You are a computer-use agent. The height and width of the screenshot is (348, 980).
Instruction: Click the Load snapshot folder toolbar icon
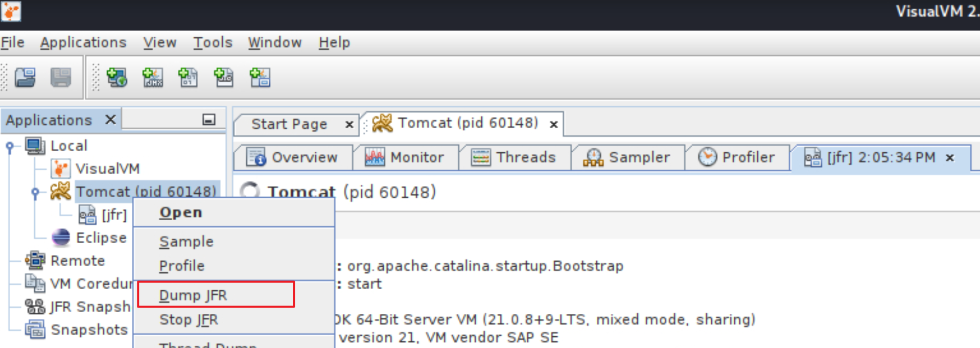tap(25, 78)
